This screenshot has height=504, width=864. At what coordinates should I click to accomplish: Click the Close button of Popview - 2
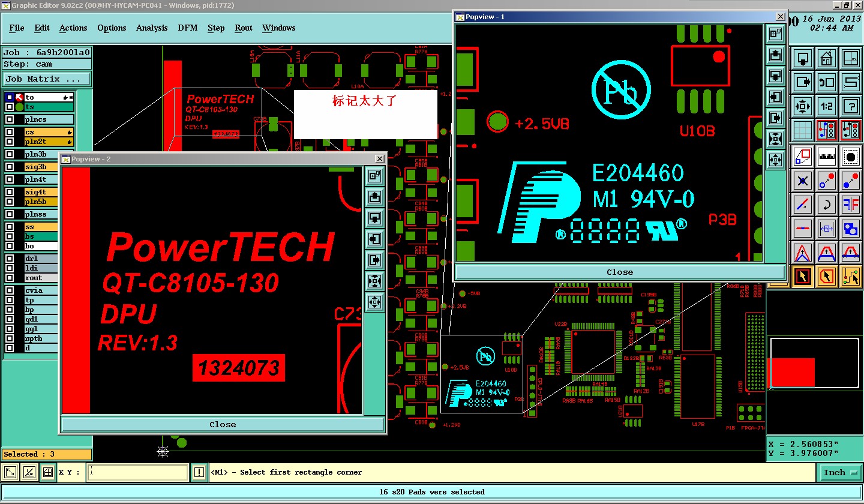point(223,424)
